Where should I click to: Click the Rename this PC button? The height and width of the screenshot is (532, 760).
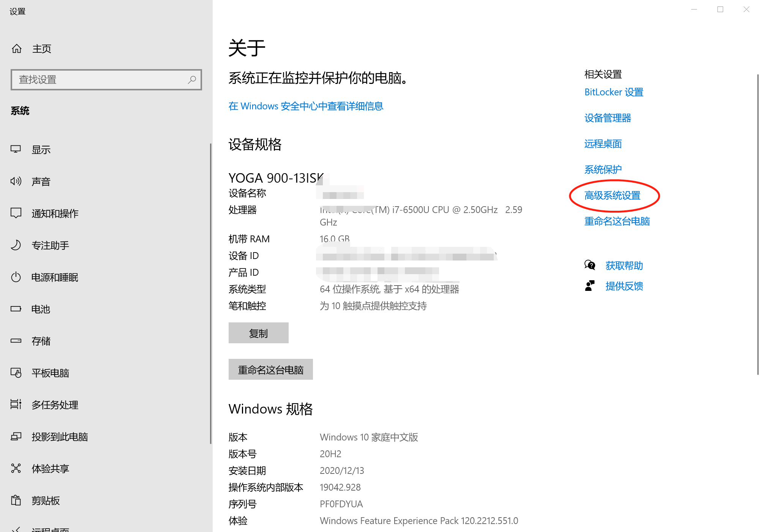270,369
